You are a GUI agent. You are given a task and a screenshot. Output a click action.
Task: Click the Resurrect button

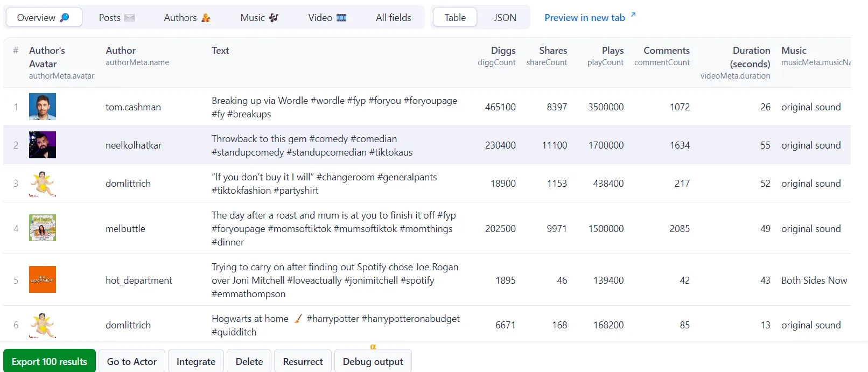(x=303, y=361)
